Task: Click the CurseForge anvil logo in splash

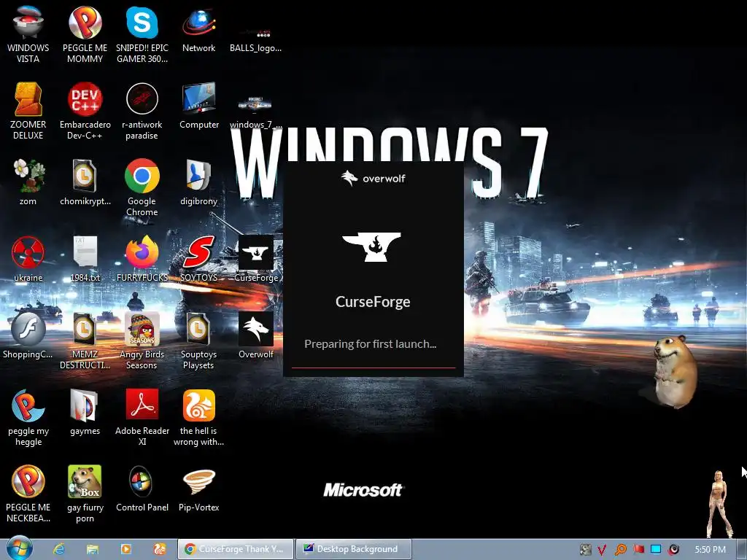Action: 372,247
